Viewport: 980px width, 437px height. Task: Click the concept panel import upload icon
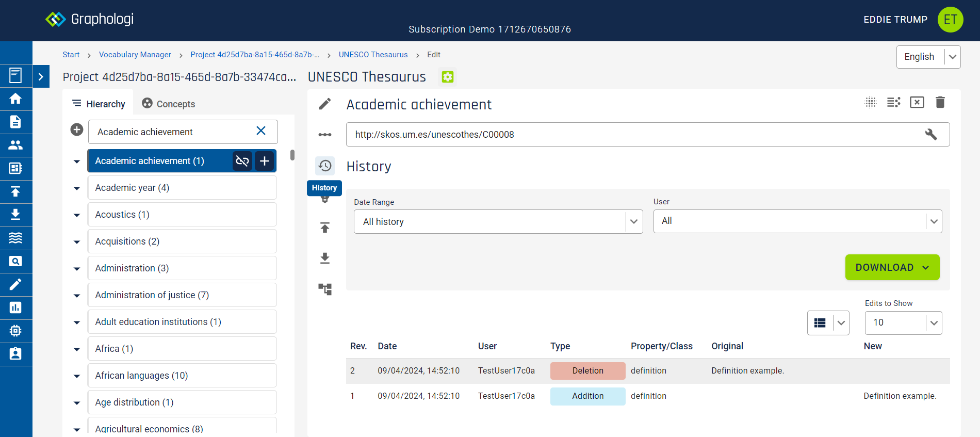pos(325,228)
